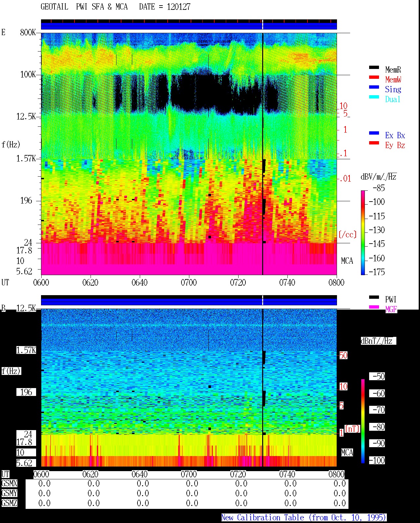Click the cyan Dual legend swatch
The height and width of the screenshot is (523, 420).
(374, 97)
